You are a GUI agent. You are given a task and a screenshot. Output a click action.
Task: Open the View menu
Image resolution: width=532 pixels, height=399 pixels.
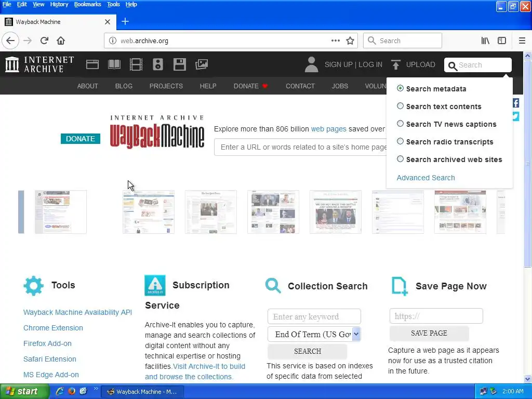pos(38,4)
